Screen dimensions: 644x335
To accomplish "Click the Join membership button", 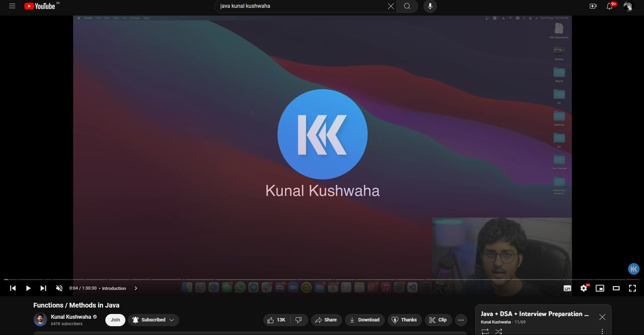I will click(x=115, y=320).
